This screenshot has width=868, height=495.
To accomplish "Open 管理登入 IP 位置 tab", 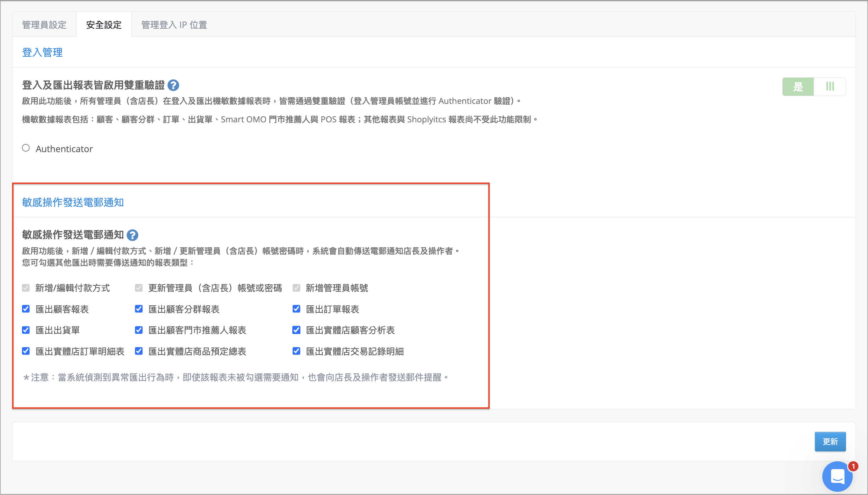I will 174,25.
